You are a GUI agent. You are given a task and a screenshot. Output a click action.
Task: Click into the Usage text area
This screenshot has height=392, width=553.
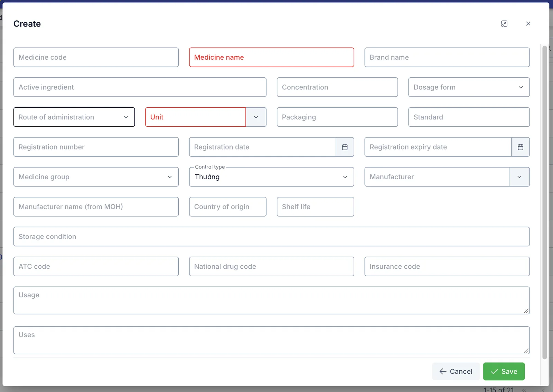coord(272,300)
